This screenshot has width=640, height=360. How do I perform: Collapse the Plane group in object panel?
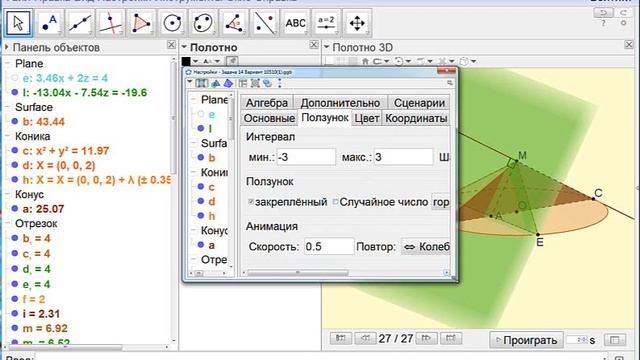(7, 63)
